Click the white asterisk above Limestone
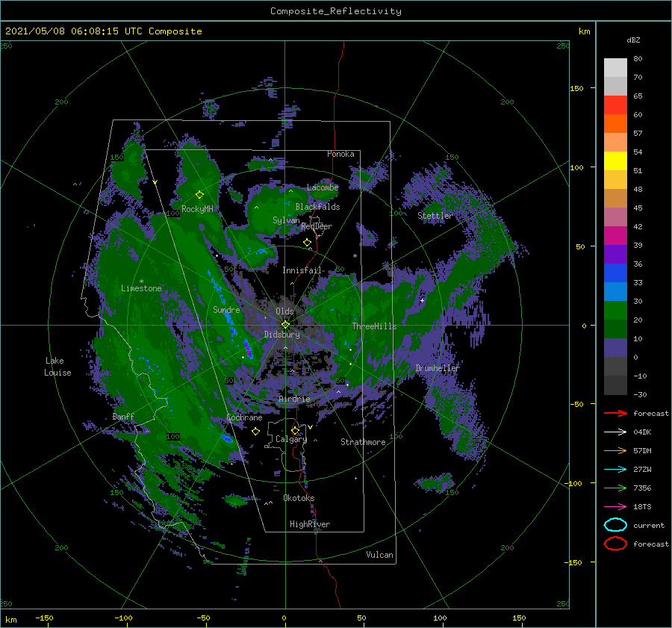This screenshot has width=672, height=628. [141, 282]
